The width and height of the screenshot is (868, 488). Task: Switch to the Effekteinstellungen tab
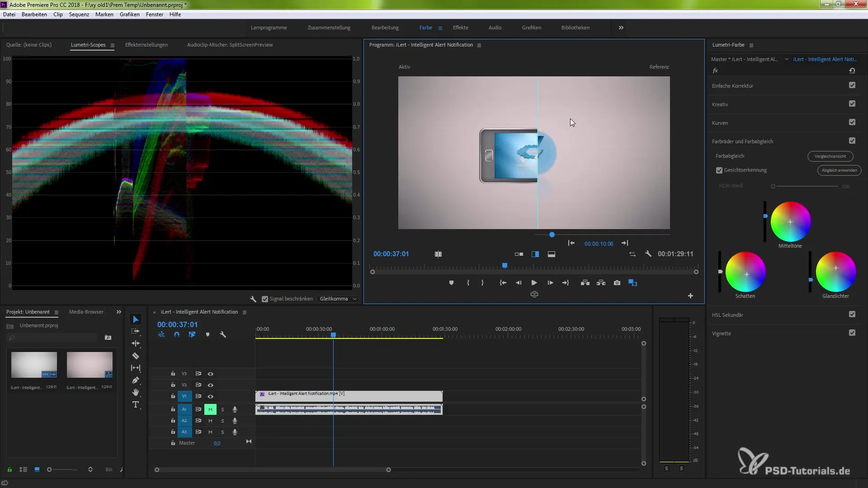click(x=146, y=45)
